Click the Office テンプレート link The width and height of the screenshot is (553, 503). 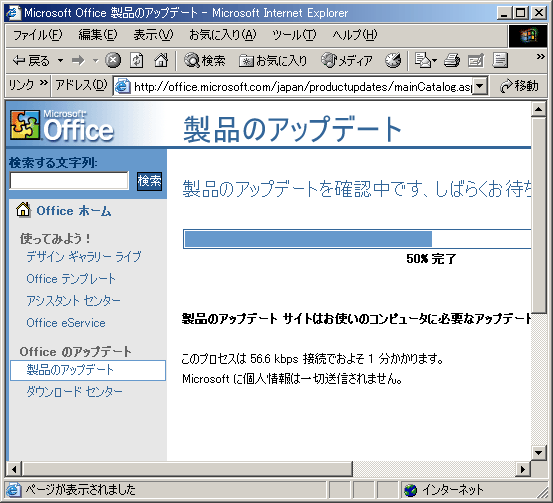71,279
